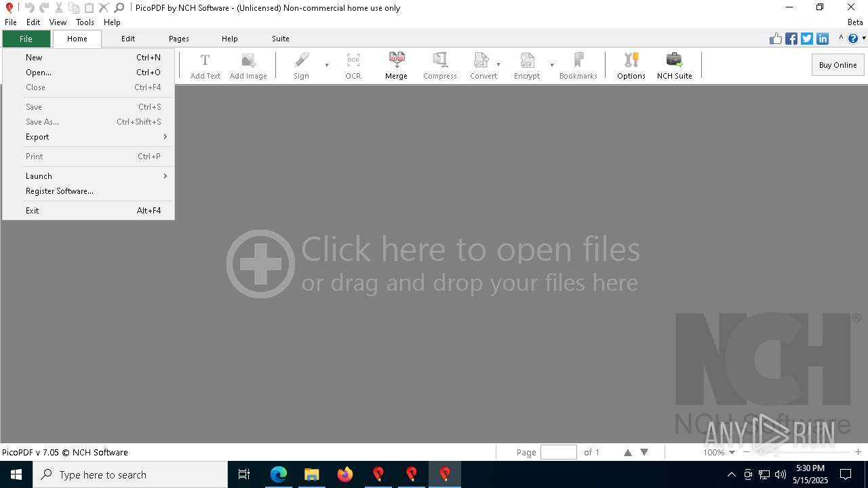Viewport: 868px width, 488px height.
Task: Open Firefox from taskbar
Action: (x=345, y=474)
